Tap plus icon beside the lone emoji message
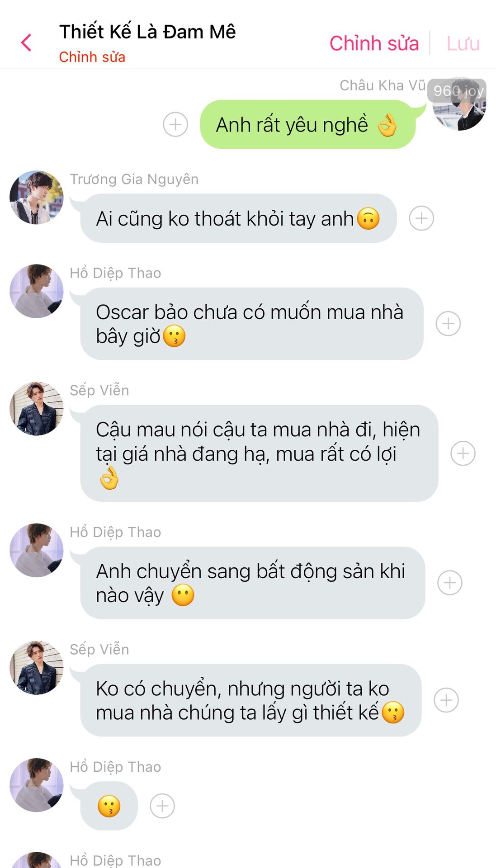 pos(162,806)
